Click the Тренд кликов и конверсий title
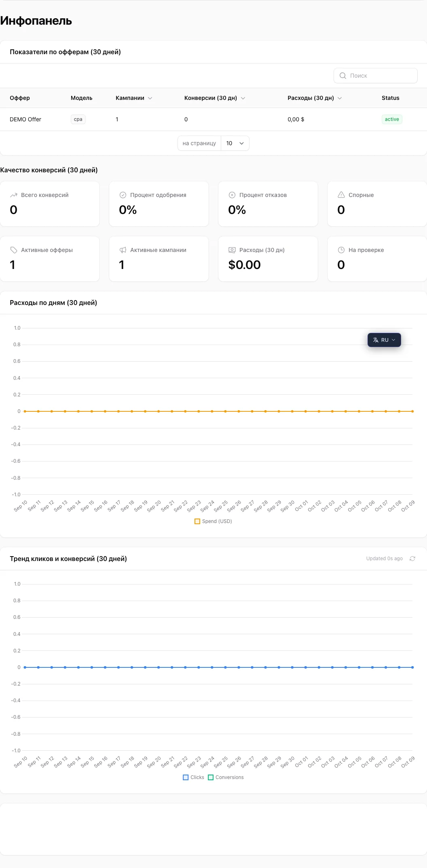 (x=68, y=559)
